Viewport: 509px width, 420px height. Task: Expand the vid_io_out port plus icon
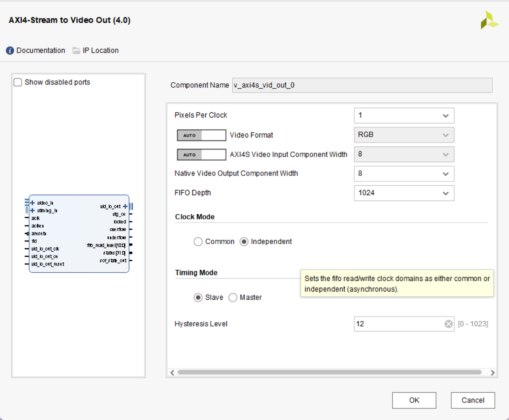coord(125,206)
